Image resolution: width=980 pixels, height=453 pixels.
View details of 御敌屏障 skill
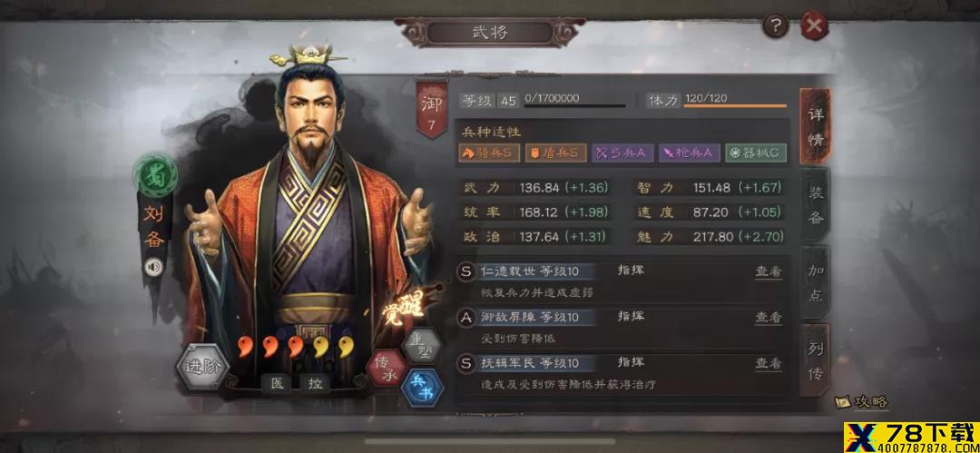(769, 317)
